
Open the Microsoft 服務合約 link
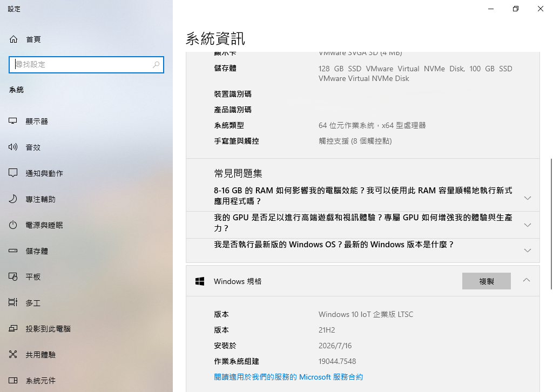[288, 377]
